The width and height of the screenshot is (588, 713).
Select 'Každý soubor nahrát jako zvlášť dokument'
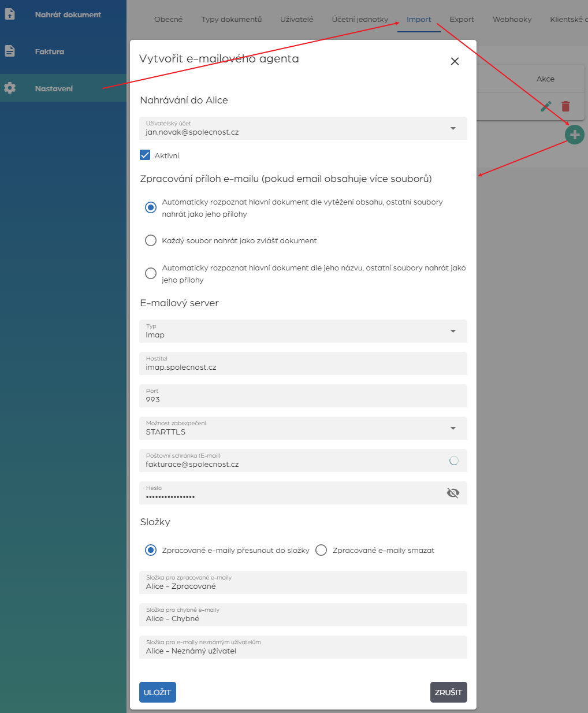(x=151, y=240)
